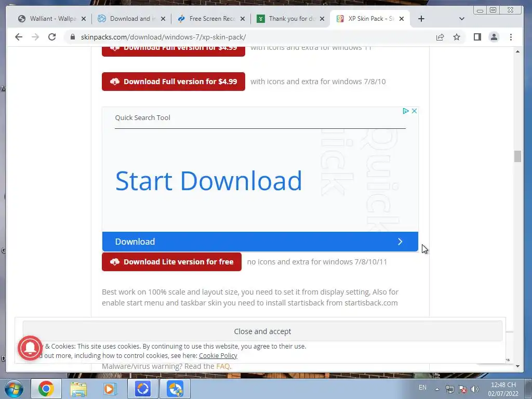Download Lite version for free
The image size is (532, 399).
pyautogui.click(x=171, y=262)
